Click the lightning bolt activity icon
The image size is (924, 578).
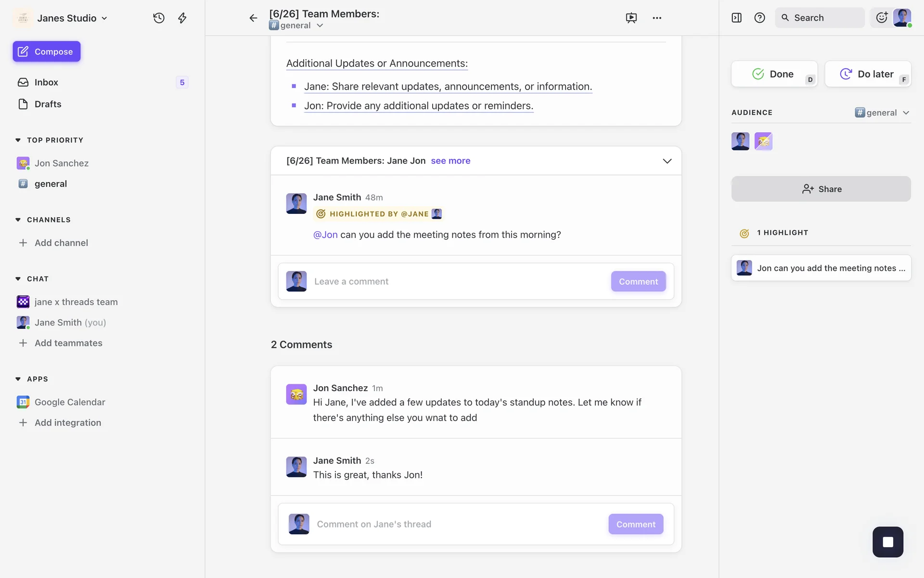(182, 18)
